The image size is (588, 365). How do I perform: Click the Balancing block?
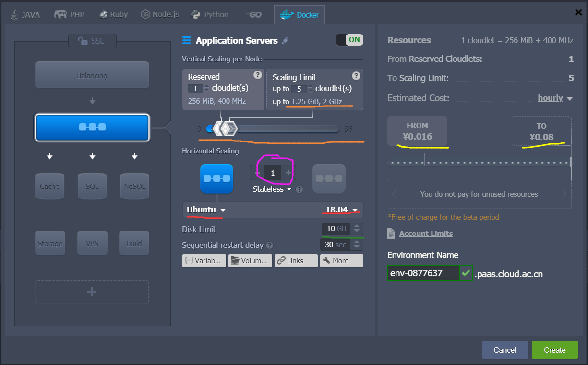[x=92, y=75]
